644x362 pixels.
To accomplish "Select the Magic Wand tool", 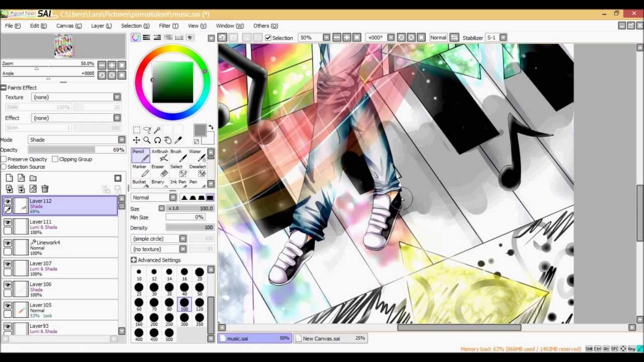I will tap(157, 130).
